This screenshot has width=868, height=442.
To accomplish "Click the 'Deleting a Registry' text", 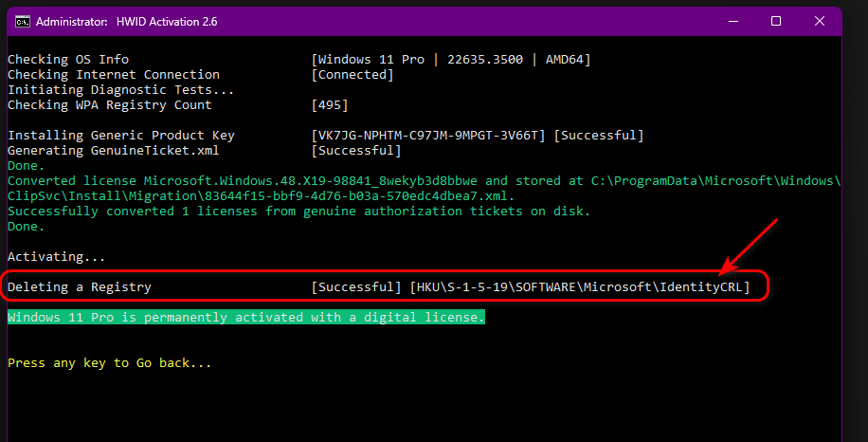I will 80,286.
